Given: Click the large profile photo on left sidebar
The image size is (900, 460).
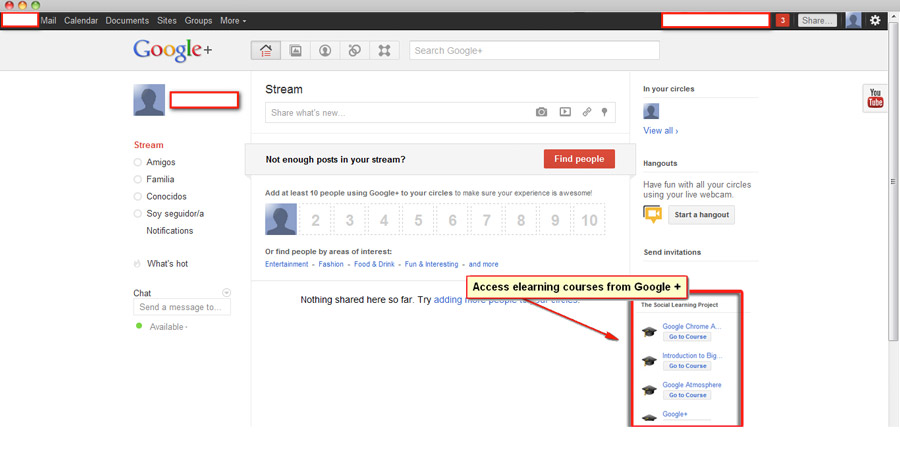Looking at the screenshot, I should click(x=149, y=100).
